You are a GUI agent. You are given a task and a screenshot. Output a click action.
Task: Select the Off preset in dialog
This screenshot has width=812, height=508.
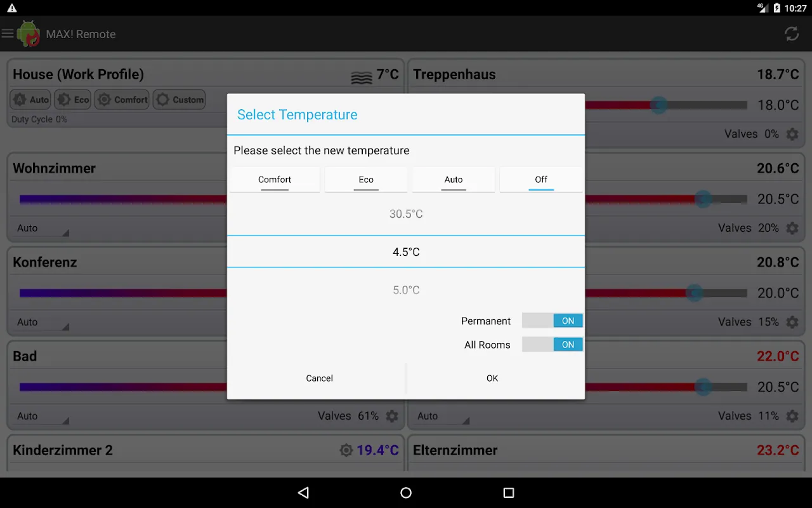point(541,180)
